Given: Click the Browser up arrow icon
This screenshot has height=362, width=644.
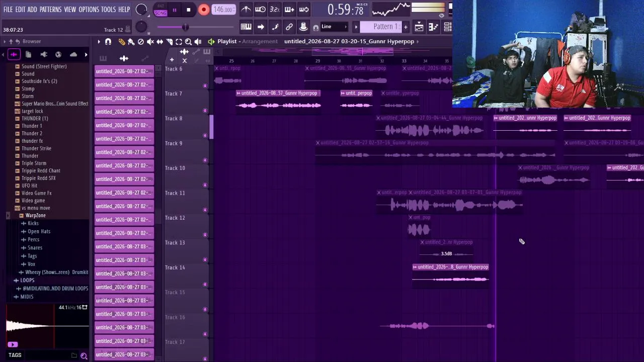Looking at the screenshot, I should click(12, 41).
